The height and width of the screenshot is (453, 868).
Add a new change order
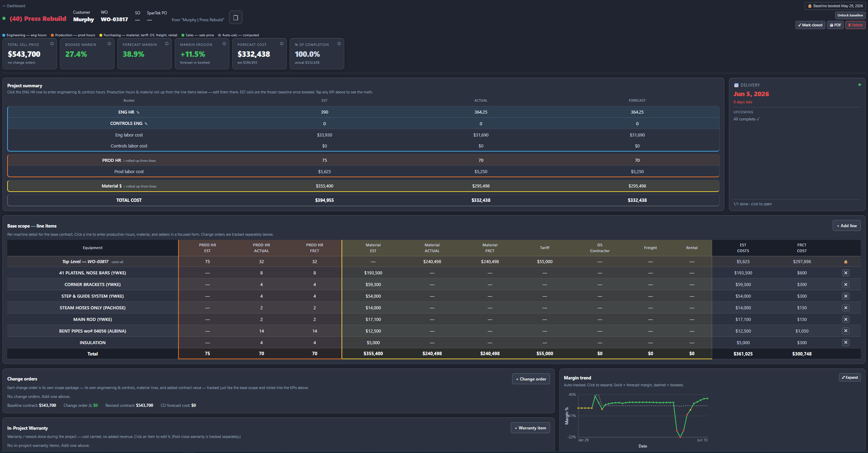[x=531, y=379]
